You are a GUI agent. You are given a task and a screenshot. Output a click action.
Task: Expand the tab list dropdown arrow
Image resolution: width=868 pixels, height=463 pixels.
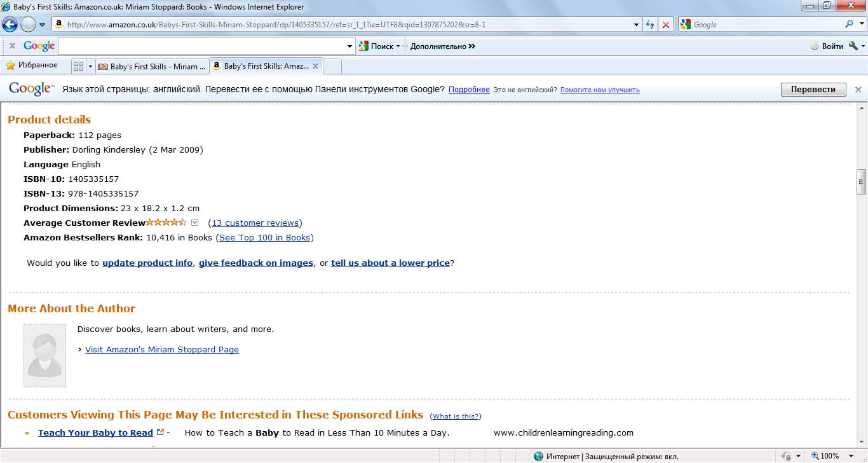(x=90, y=66)
